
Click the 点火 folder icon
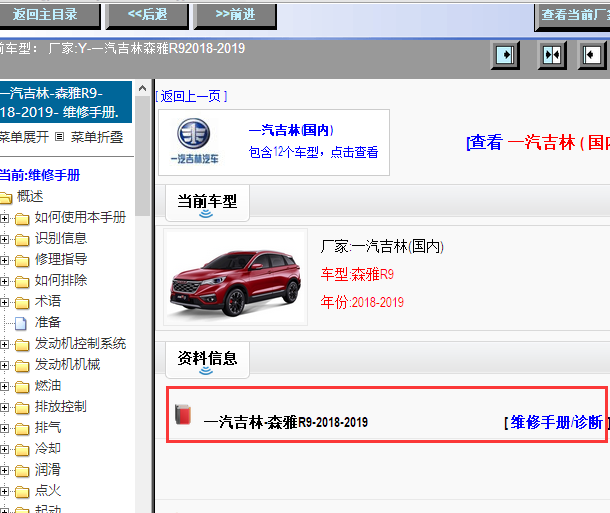coord(22,492)
